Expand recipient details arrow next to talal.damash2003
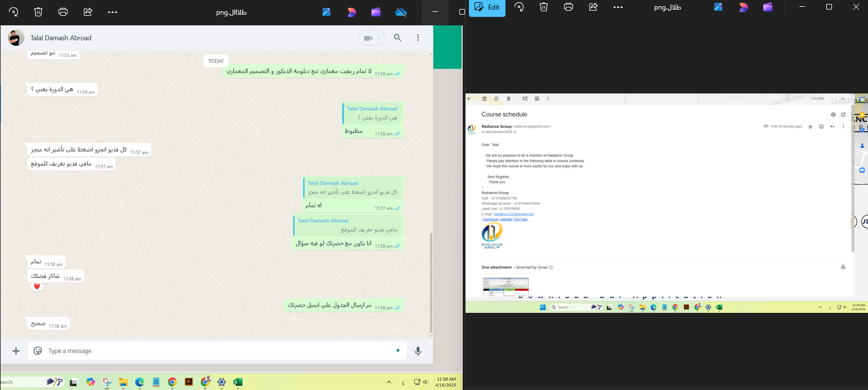The width and height of the screenshot is (868, 390). (515, 132)
